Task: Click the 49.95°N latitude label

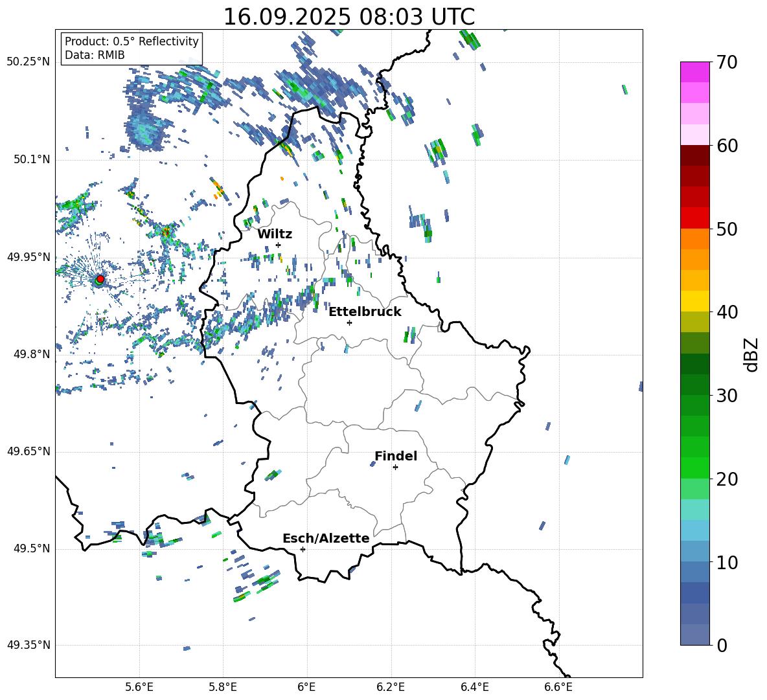Action: point(29,257)
